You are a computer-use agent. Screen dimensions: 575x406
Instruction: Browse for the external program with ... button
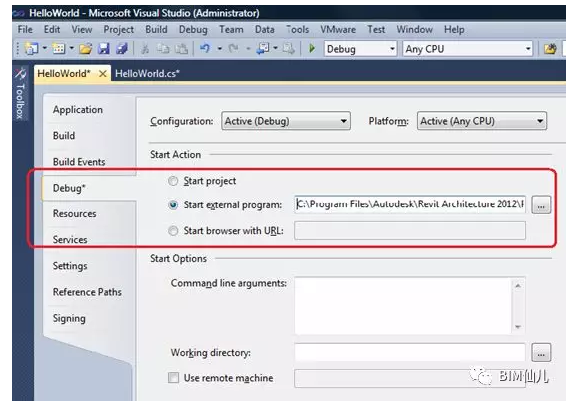point(541,205)
